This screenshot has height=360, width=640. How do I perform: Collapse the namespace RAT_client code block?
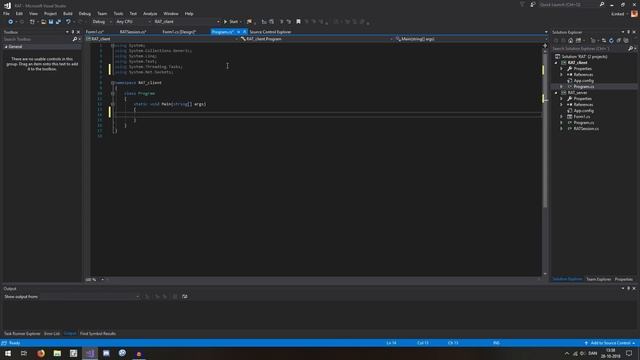113,83
